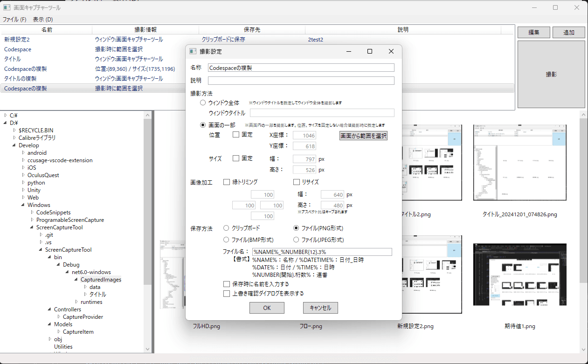
Task: Enable the 縁トリミング checkbox
Action: (x=227, y=182)
